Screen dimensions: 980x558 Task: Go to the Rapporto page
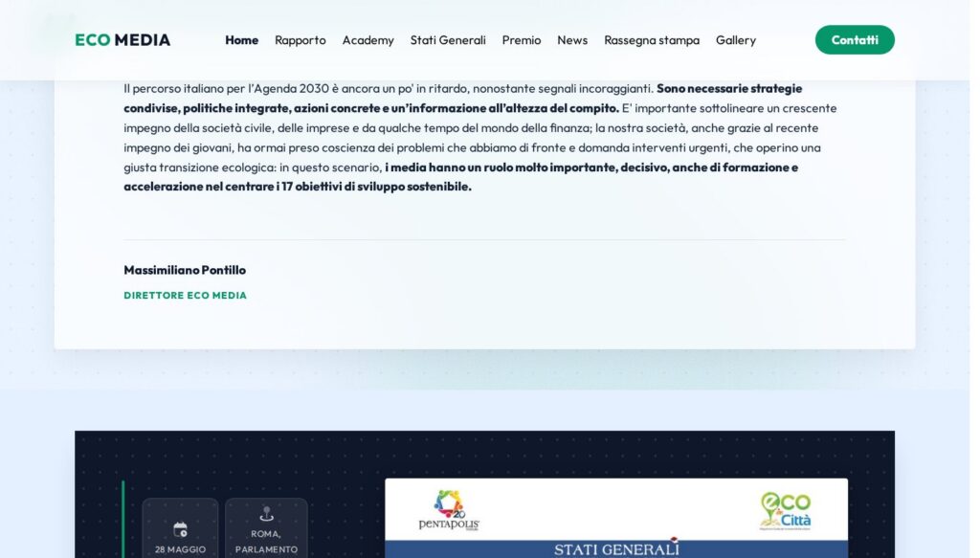point(301,40)
